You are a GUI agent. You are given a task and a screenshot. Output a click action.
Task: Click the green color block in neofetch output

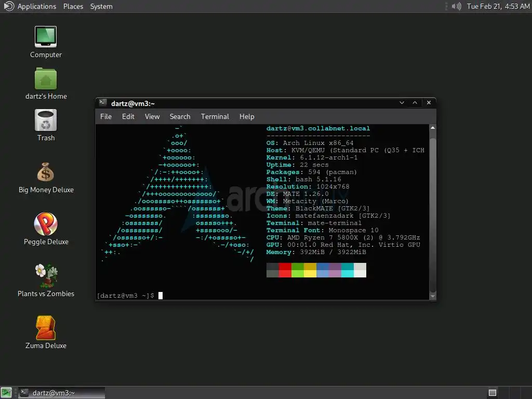pos(298,270)
